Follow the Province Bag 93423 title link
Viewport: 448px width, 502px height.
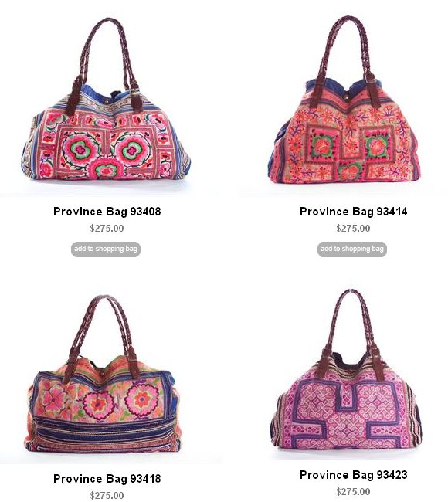tap(353, 475)
